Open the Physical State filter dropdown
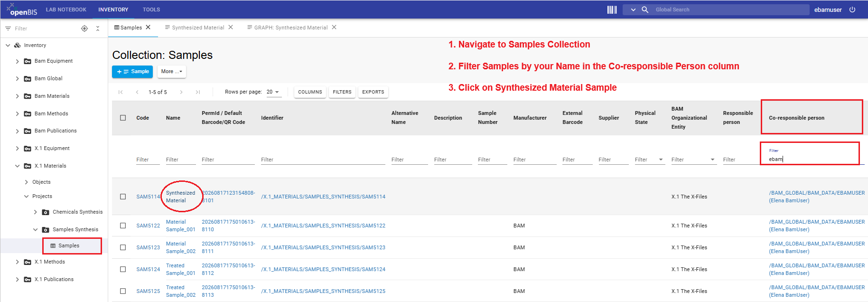This screenshot has height=302, width=868. (x=661, y=160)
